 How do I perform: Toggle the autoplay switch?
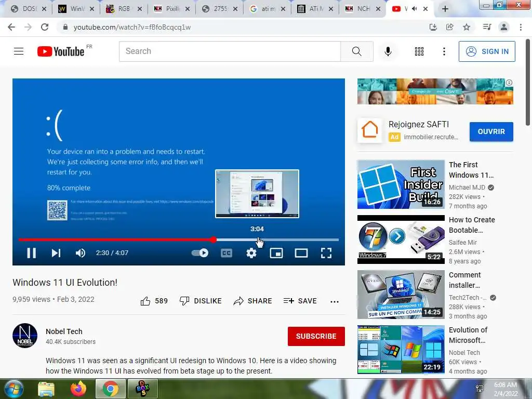click(200, 253)
